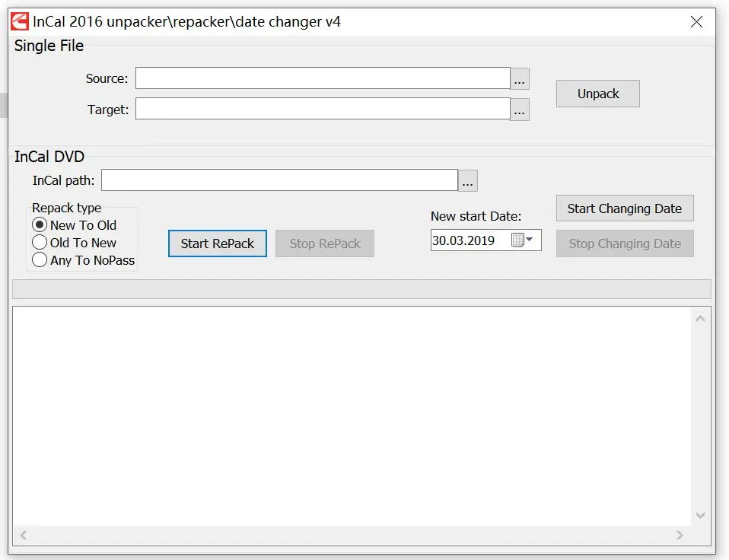Click log area scroll left arrow
729x560 pixels.
pos(24,536)
